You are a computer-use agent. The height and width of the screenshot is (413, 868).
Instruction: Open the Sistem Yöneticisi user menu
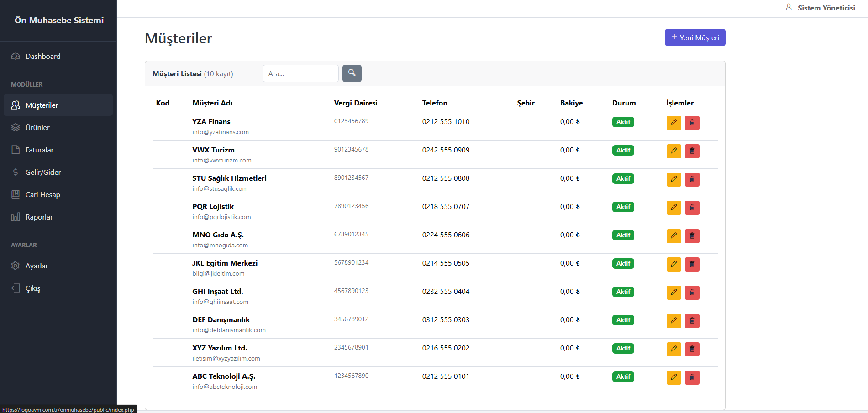[x=821, y=8]
